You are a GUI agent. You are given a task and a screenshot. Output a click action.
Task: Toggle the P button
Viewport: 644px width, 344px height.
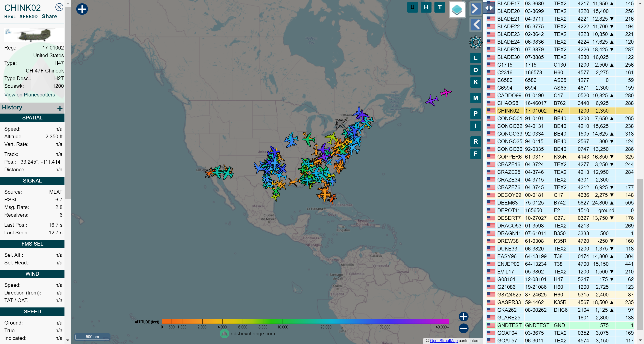pos(476,114)
